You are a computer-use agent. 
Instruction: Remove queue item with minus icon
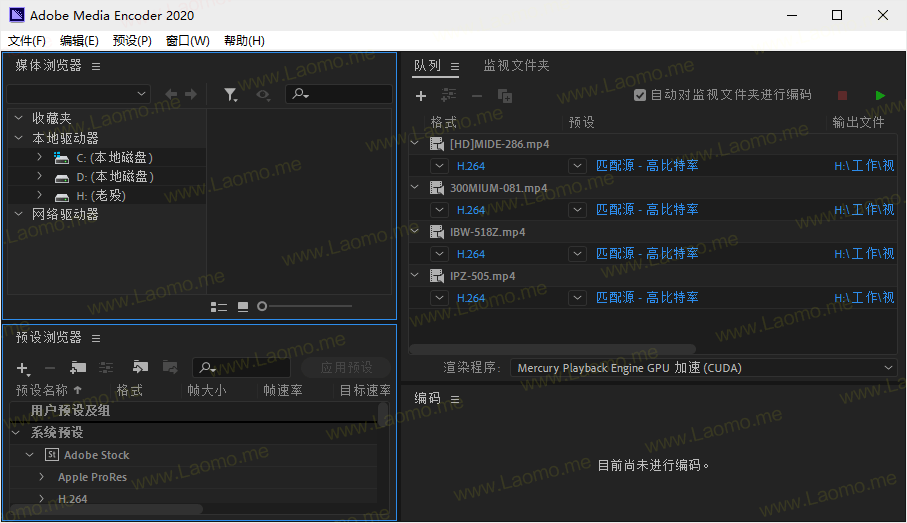pyautogui.click(x=477, y=96)
